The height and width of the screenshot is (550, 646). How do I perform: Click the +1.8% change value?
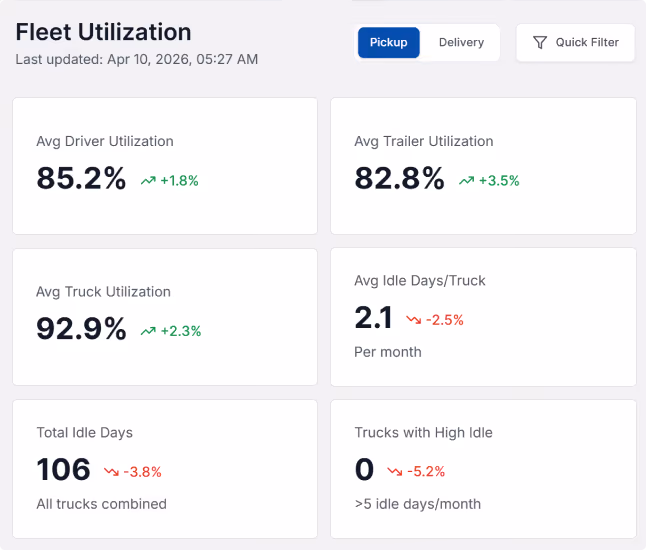[x=179, y=180]
